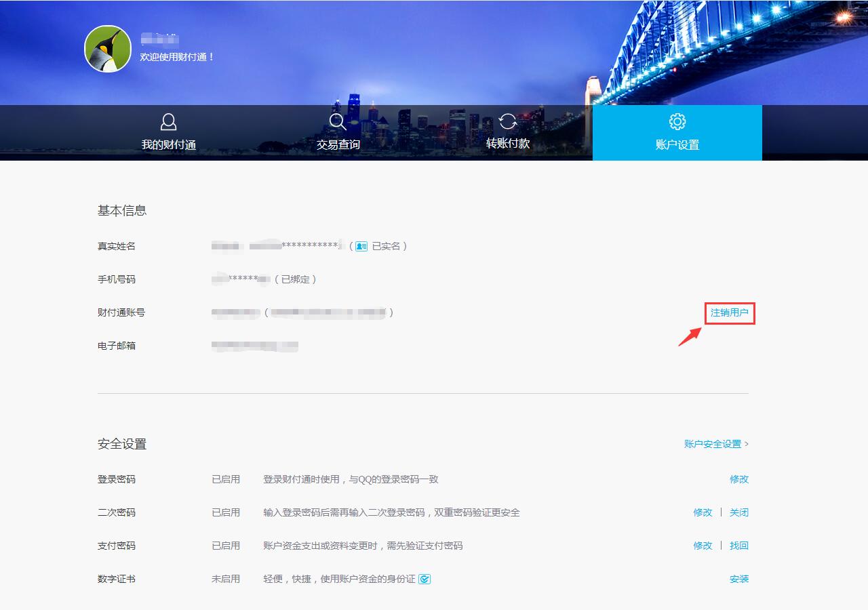
Task: Open the 我的财付通 tab
Action: point(168,144)
